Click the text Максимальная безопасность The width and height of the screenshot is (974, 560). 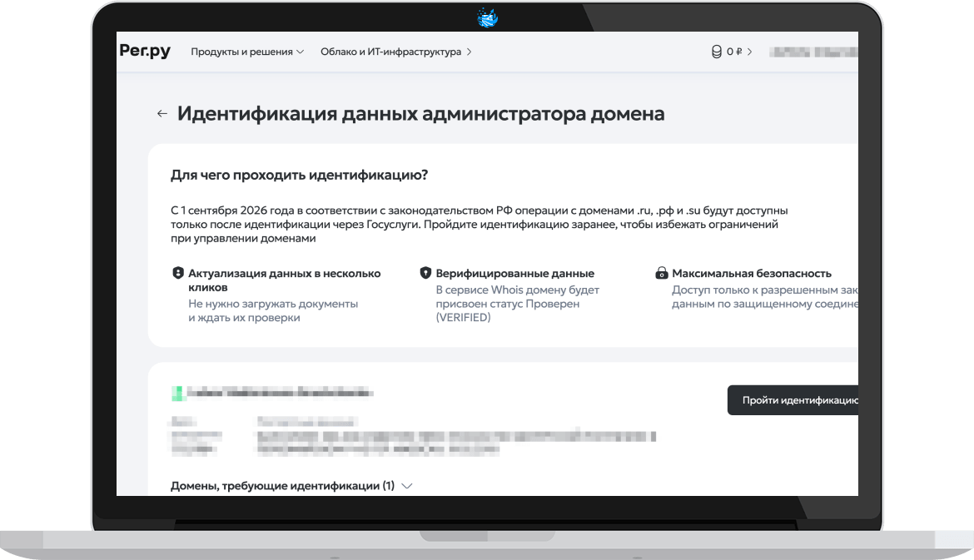click(x=752, y=273)
